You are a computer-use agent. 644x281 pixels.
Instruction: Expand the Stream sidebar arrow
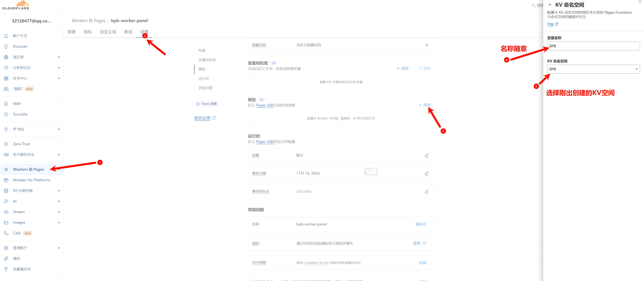coord(59,212)
